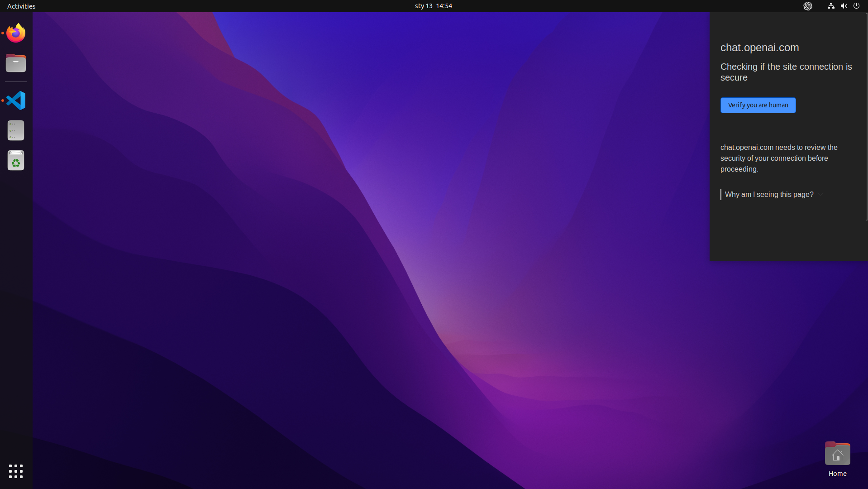Launch Visual Studio Code from dock
This screenshot has height=489, width=868.
click(x=16, y=101)
